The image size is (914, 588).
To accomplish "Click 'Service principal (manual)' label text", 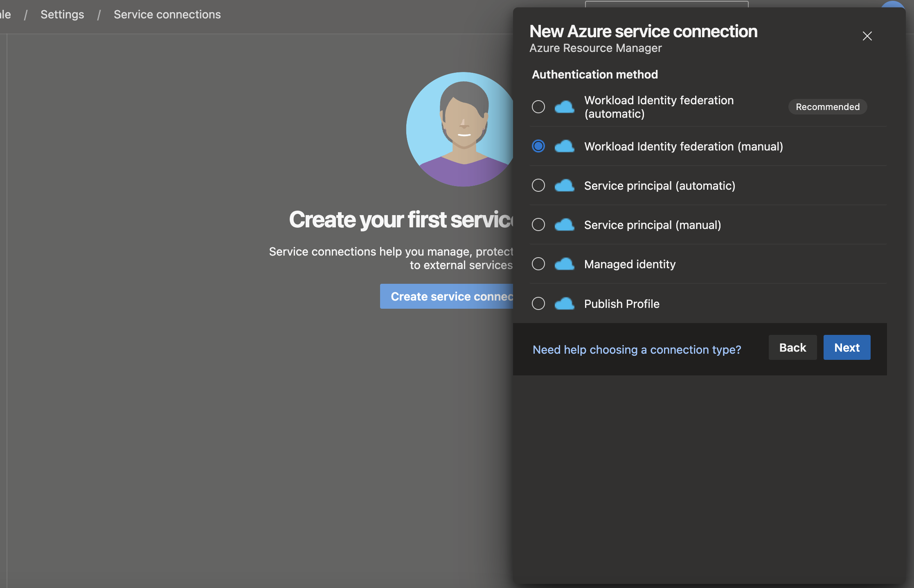I will coord(653,225).
